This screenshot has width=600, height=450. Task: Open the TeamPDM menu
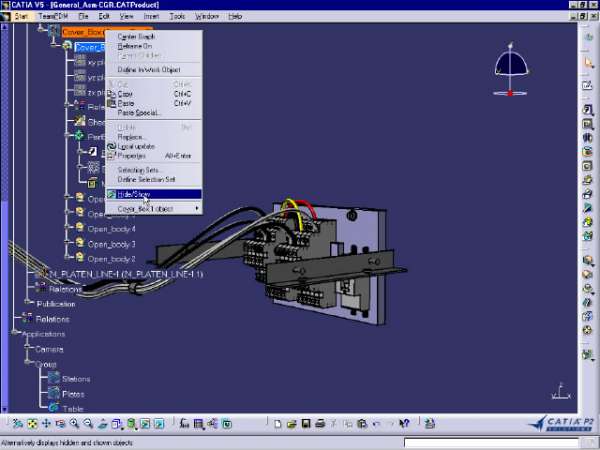pyautogui.click(x=53, y=16)
